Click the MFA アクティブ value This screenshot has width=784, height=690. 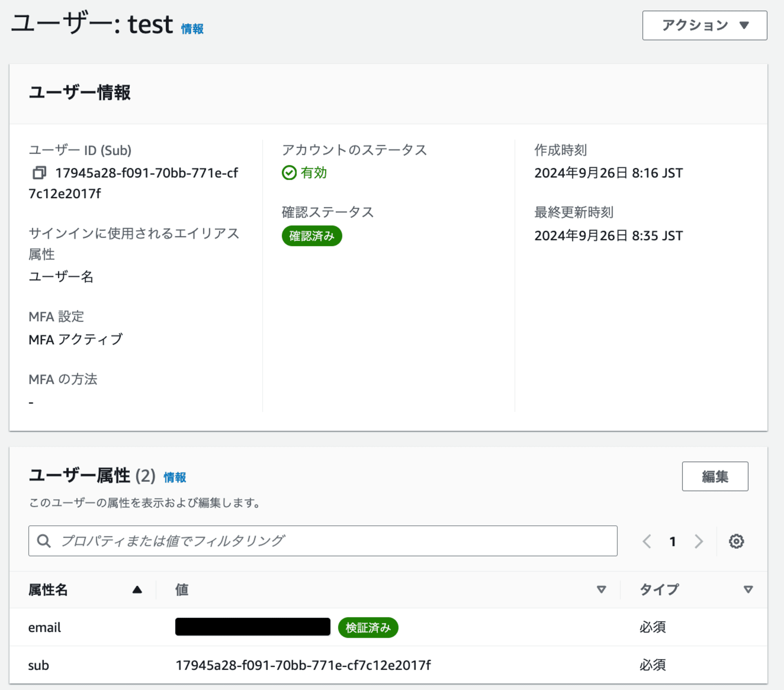tap(76, 339)
